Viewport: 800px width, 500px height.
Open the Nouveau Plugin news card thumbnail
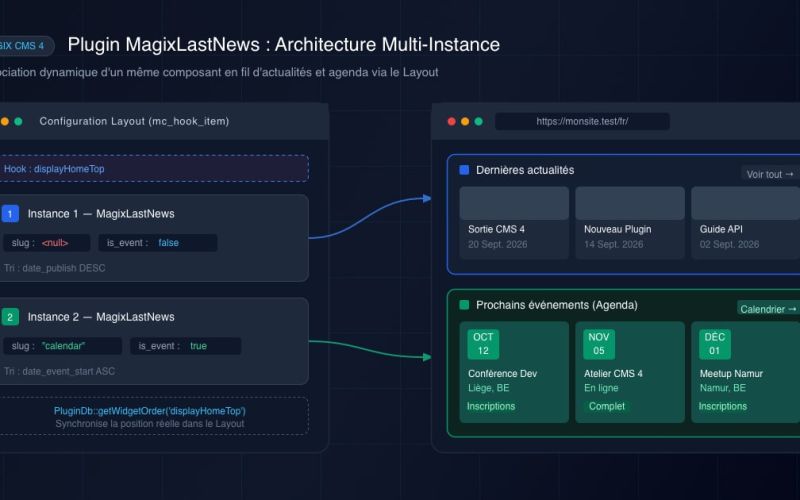point(630,203)
